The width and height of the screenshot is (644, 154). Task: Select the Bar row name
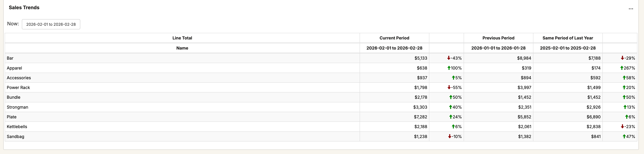pos(10,58)
